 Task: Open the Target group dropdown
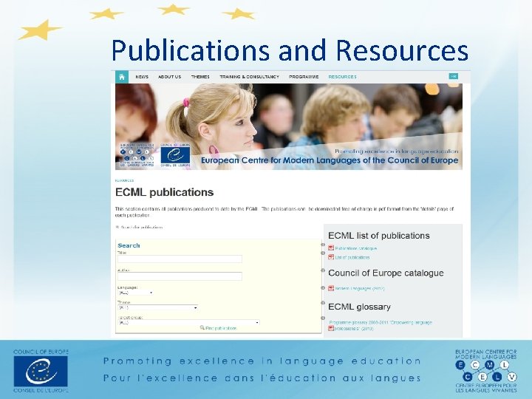188,323
